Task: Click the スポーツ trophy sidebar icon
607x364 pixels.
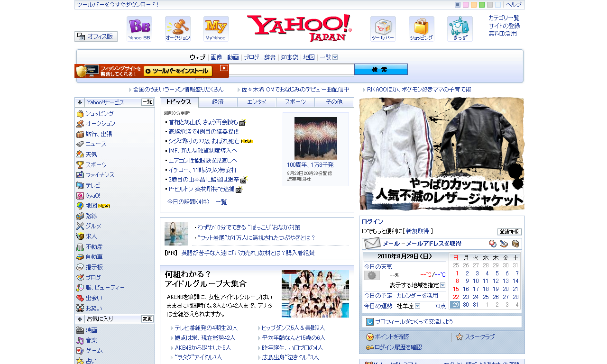Action: (x=80, y=165)
